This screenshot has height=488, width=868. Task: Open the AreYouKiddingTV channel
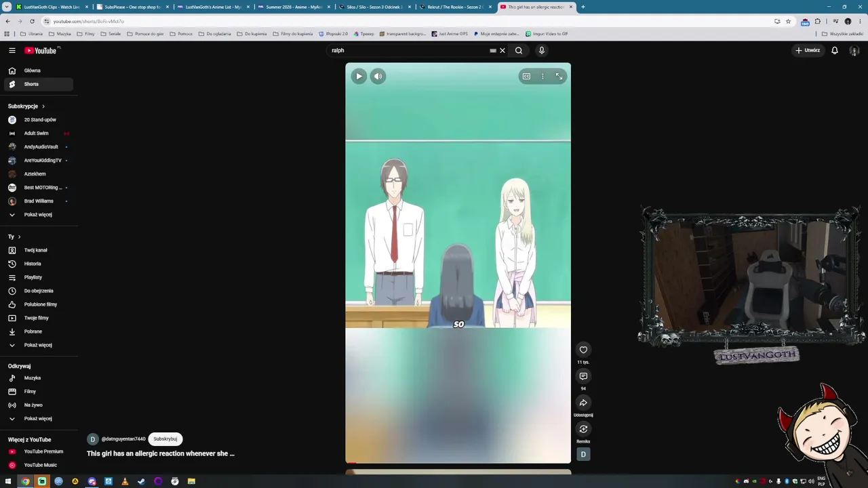[x=39, y=161]
